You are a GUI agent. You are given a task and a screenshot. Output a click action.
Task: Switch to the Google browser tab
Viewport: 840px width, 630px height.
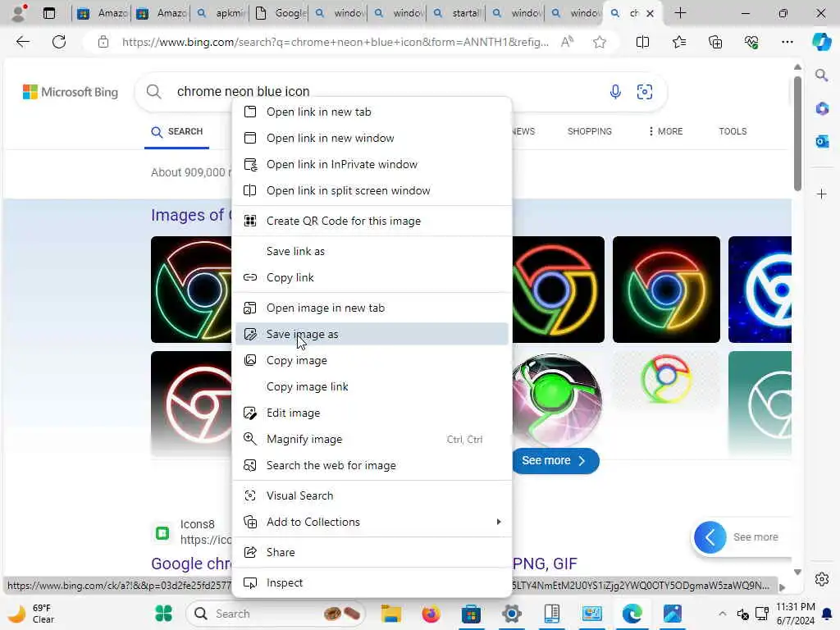point(281,13)
